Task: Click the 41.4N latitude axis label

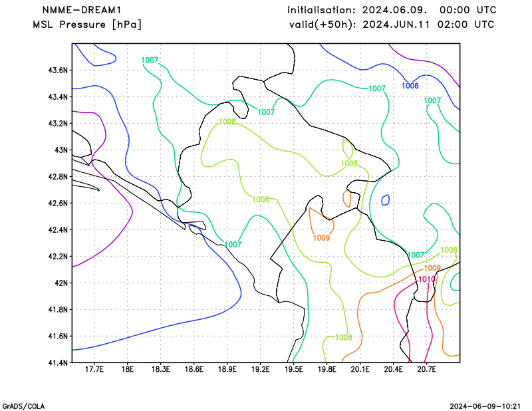Action: tap(58, 363)
